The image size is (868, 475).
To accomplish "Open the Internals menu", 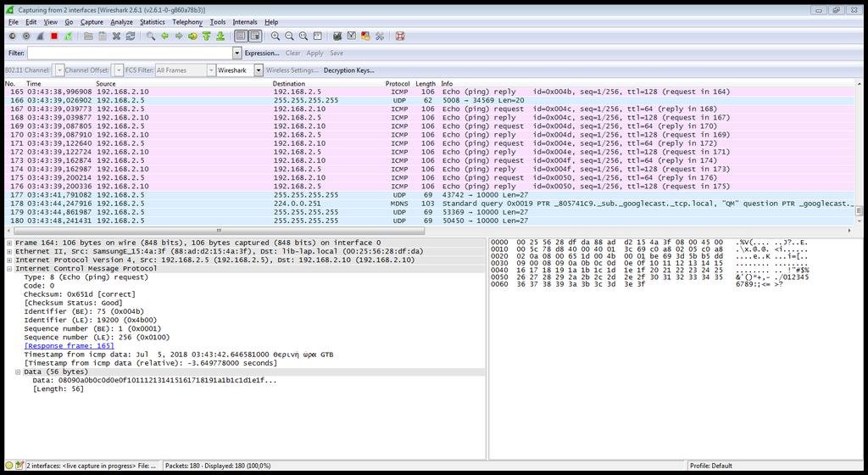I will tap(245, 22).
